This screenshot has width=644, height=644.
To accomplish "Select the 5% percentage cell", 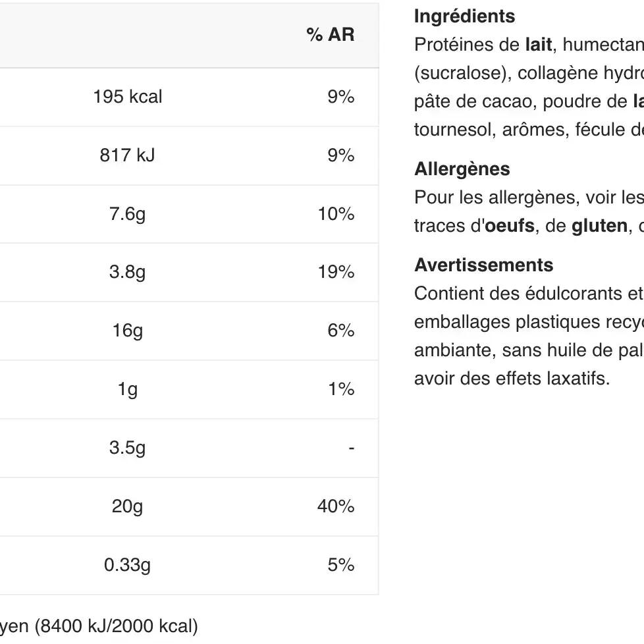I will click(x=340, y=565).
